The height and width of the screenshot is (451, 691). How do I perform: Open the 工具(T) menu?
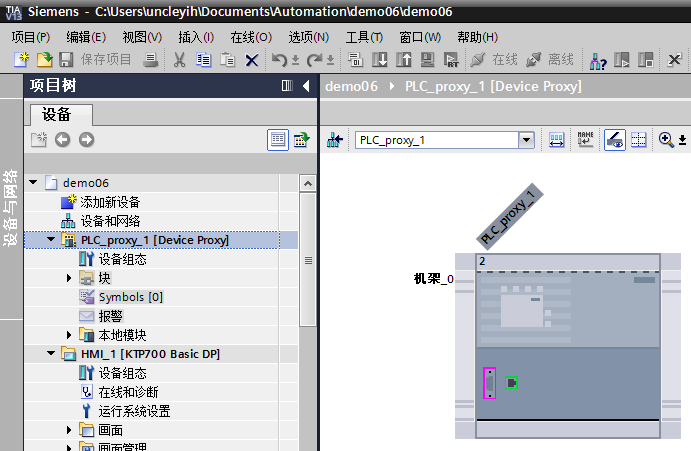364,37
